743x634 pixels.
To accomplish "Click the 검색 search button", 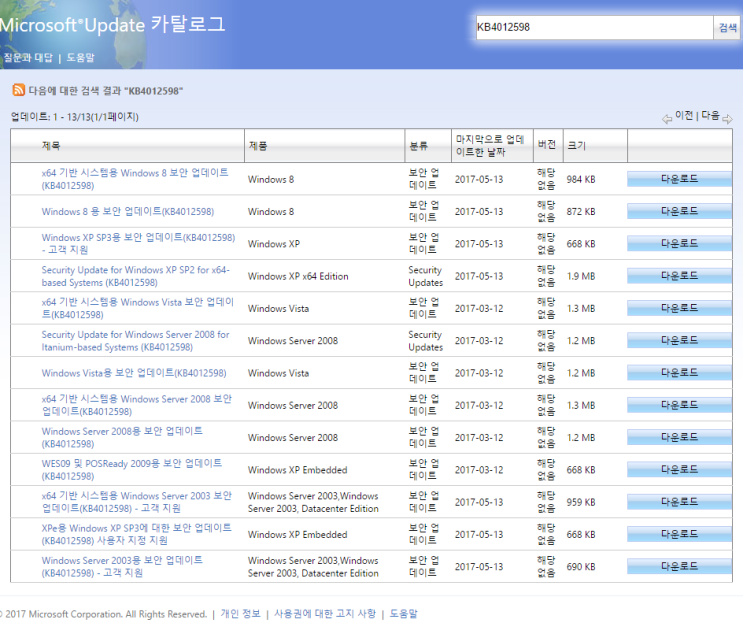I will click(x=727, y=27).
